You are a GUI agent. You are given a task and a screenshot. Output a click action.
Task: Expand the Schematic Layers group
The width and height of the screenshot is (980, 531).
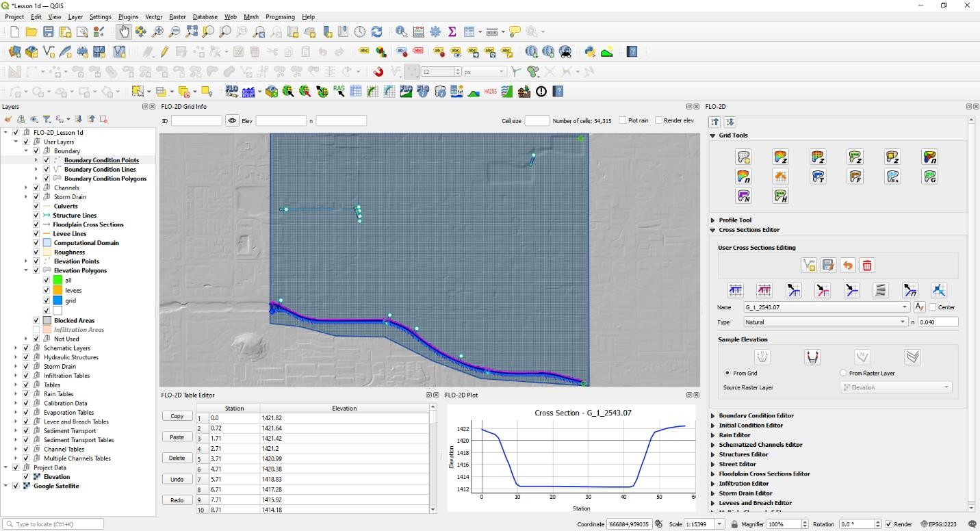pyautogui.click(x=16, y=348)
